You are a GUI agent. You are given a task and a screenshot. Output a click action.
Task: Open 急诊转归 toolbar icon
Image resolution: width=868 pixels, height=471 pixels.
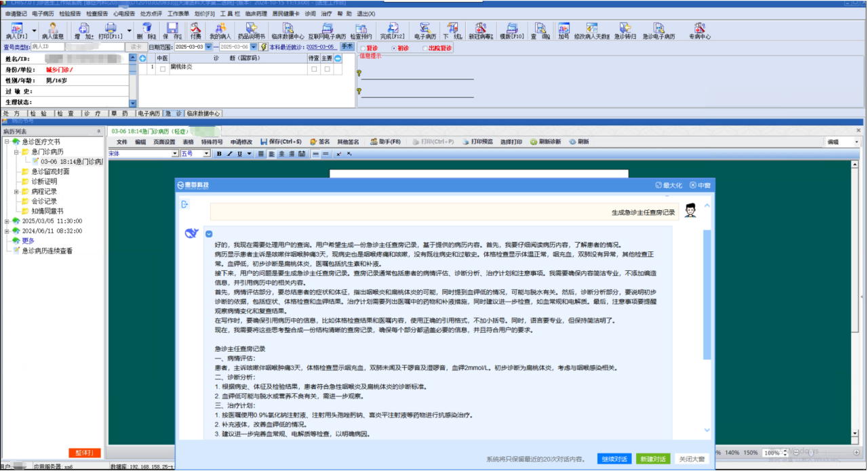tap(625, 30)
